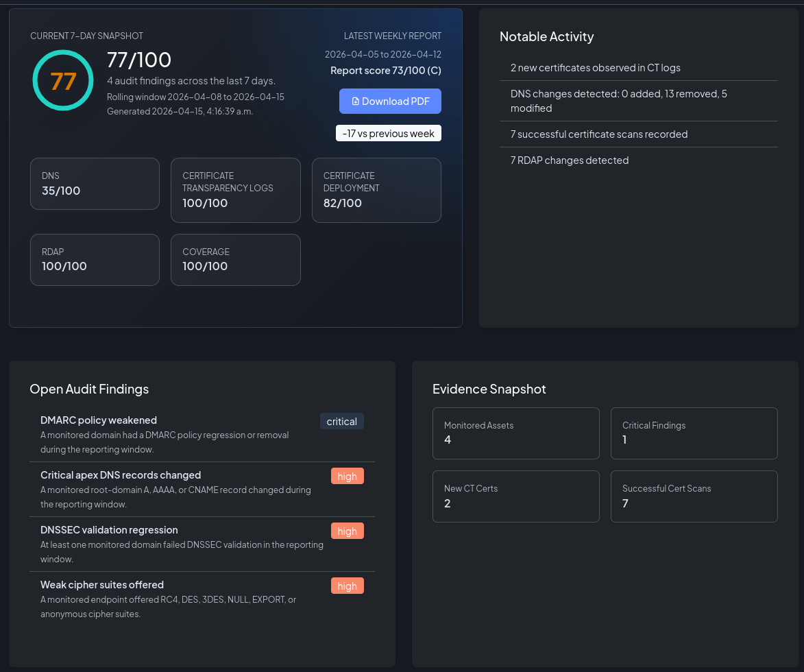
Task: Click '4 audit findings across the last 7 days'
Action: (x=191, y=80)
